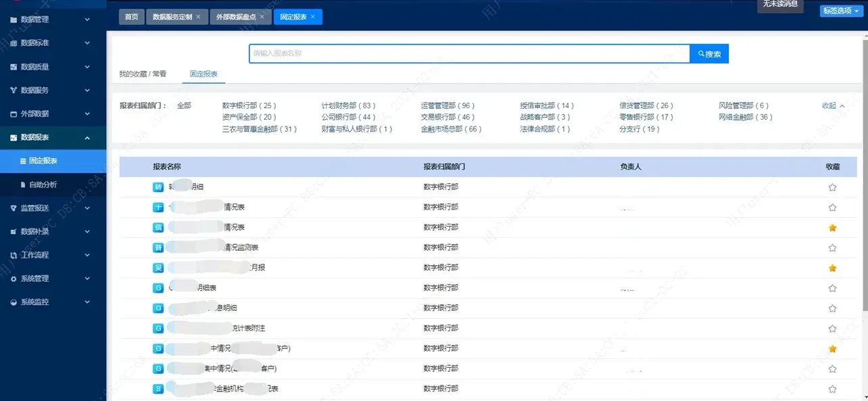Click the 监管报送 icon in sidebar
This screenshot has width=868, height=401.
point(14,208)
